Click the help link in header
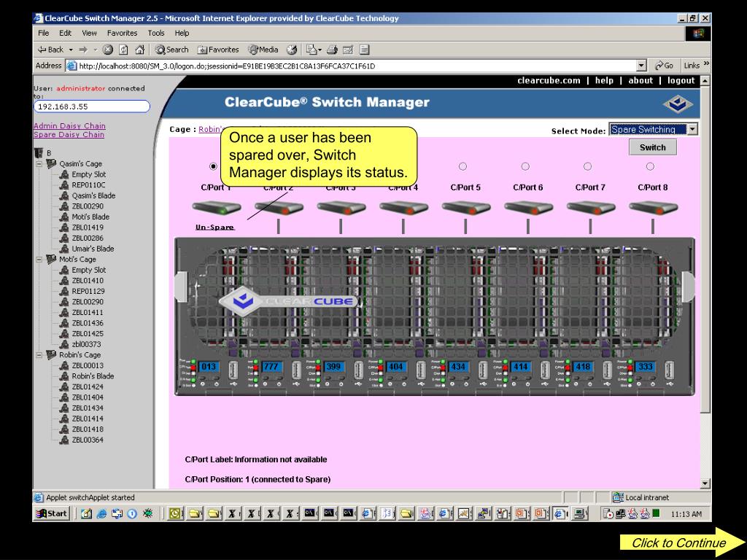This screenshot has width=747, height=560. point(604,80)
